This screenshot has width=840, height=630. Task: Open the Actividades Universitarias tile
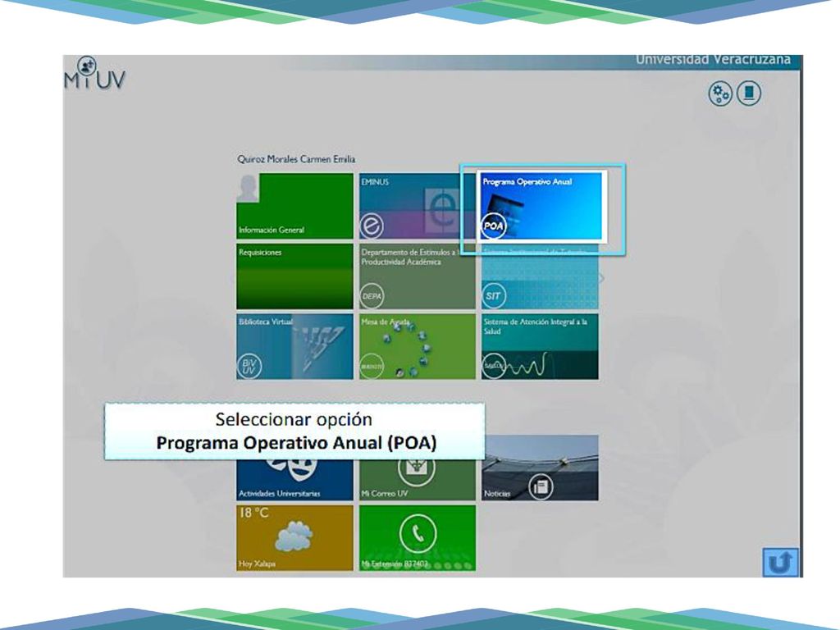point(294,479)
